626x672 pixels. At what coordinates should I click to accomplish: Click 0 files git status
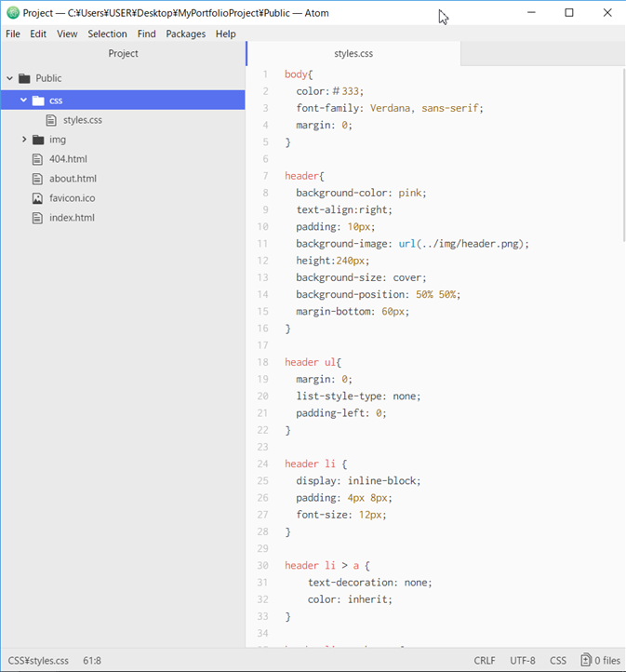[x=601, y=661]
